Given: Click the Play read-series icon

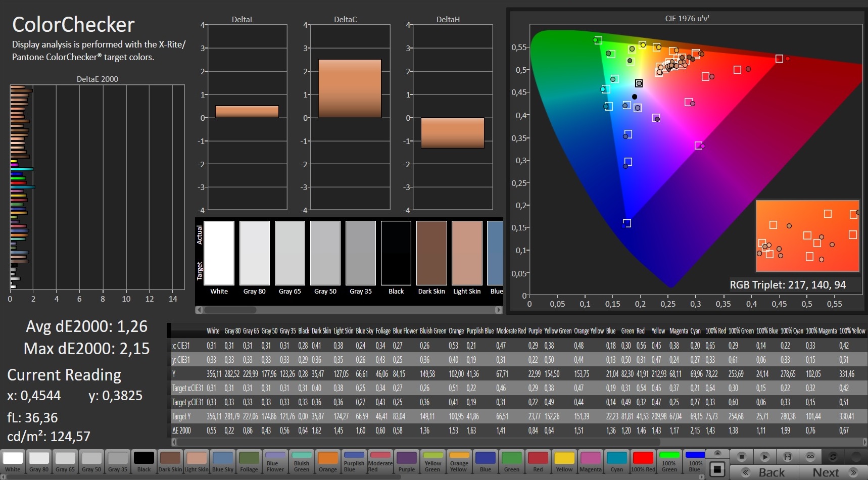Looking at the screenshot, I should [764, 457].
